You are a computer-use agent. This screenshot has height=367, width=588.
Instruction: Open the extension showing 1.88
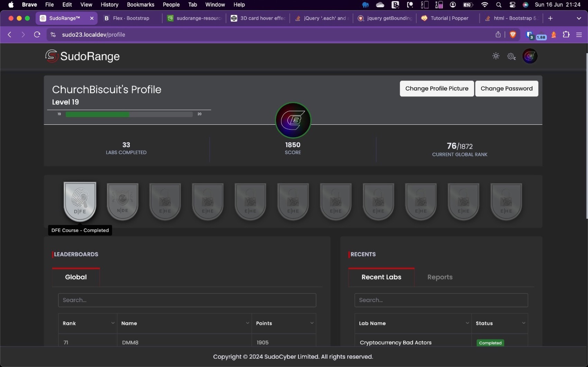coord(541,36)
